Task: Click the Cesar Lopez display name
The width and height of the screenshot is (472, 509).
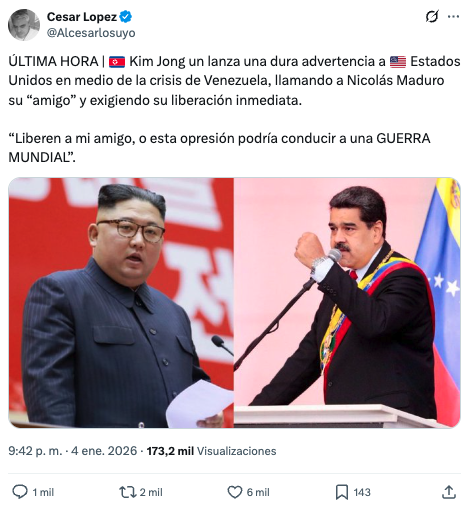Action: (82, 17)
